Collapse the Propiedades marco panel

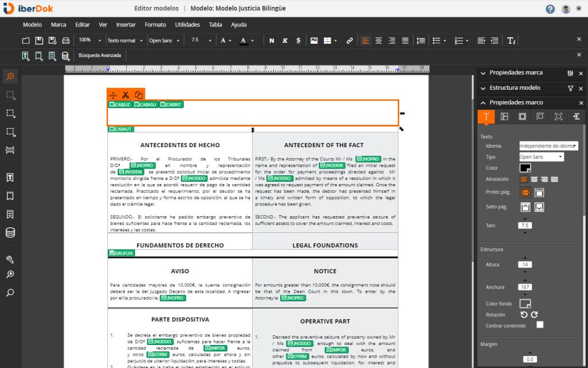(x=483, y=103)
